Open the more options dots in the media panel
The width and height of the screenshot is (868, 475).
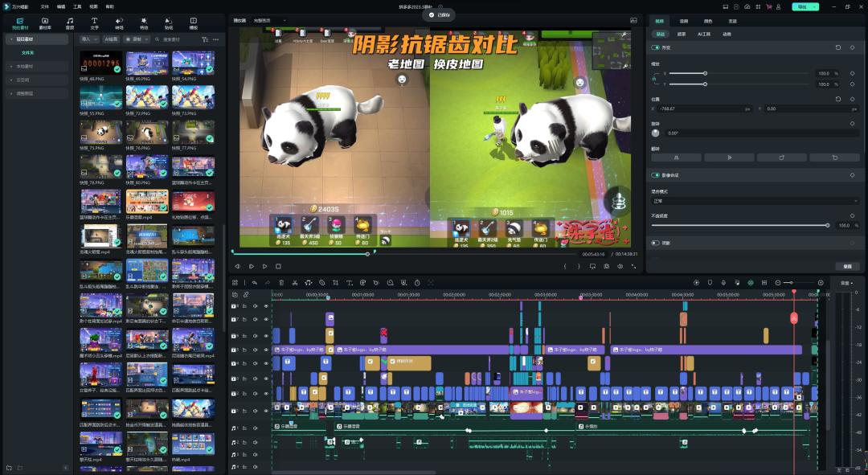point(216,39)
